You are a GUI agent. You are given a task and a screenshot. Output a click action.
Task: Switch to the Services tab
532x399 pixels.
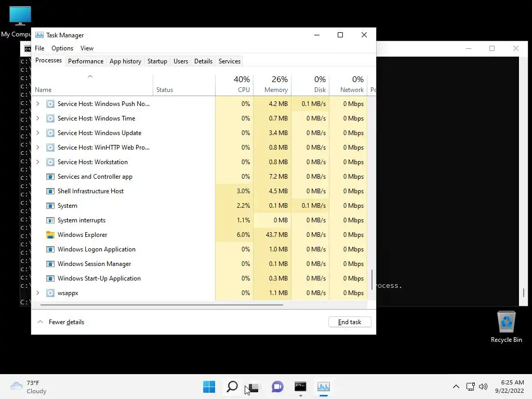(x=229, y=61)
